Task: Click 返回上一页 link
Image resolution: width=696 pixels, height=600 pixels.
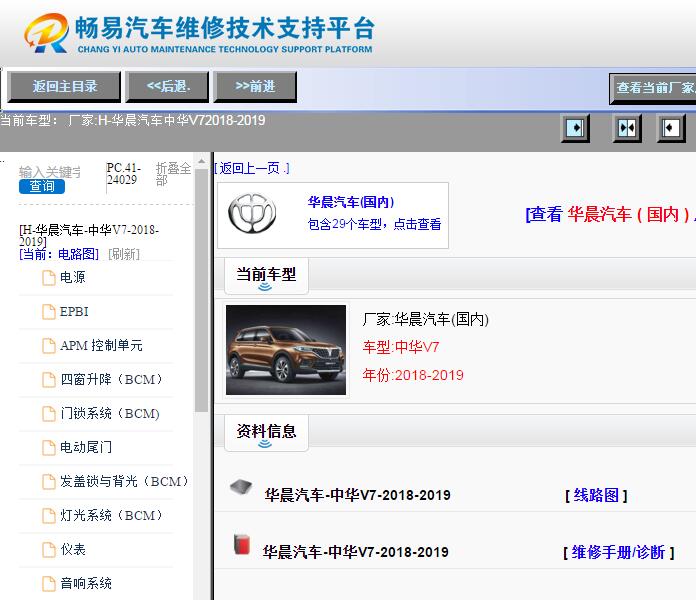Action: click(x=252, y=168)
